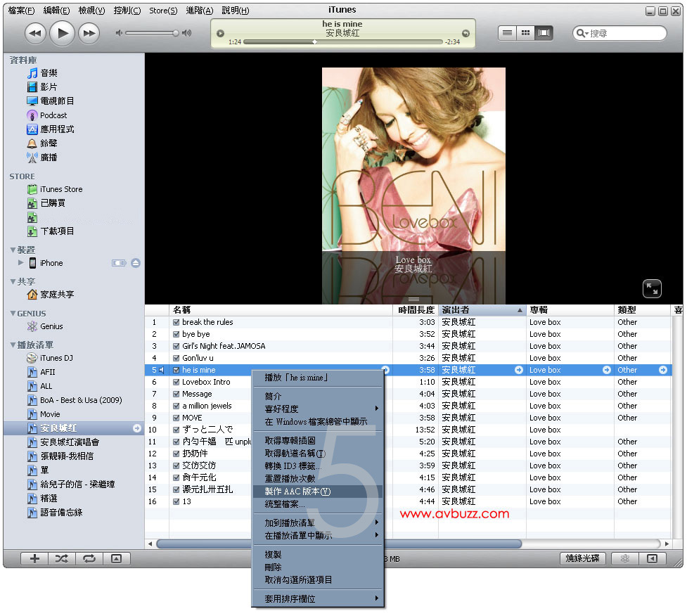The width and height of the screenshot is (687, 616).
Task: Choose 取得專輯插圖 from context menu
Action: [x=318, y=440]
